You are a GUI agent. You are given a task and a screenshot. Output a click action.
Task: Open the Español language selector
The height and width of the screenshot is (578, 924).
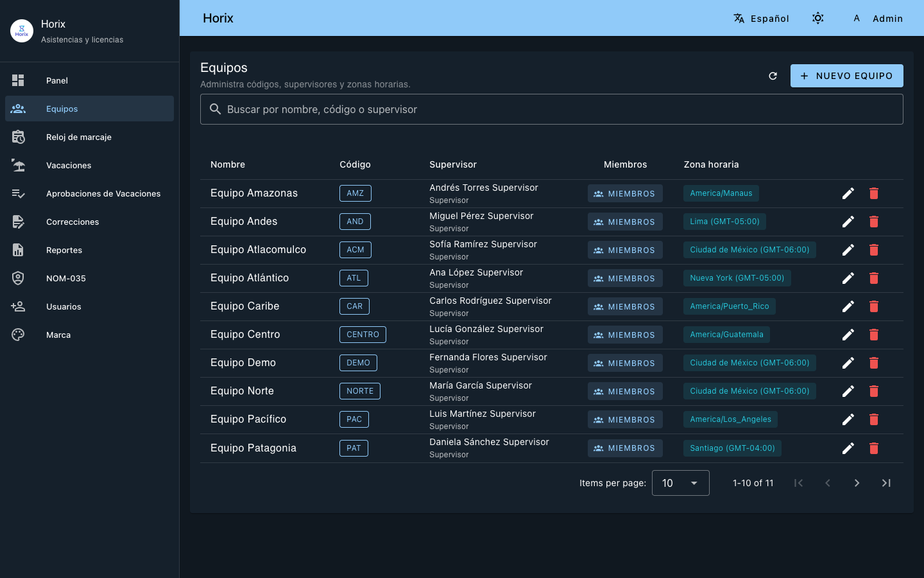click(761, 19)
